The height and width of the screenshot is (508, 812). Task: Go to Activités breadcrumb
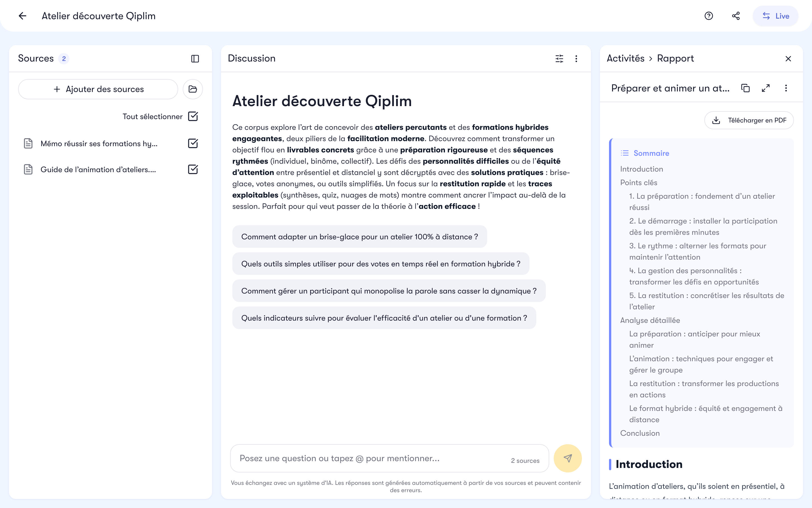pyautogui.click(x=625, y=58)
